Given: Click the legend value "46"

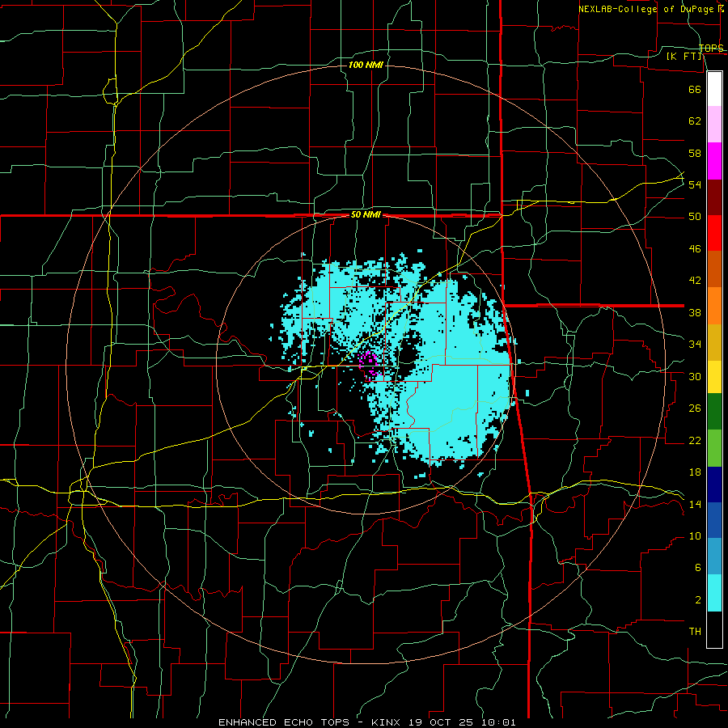Looking at the screenshot, I should (x=695, y=249).
